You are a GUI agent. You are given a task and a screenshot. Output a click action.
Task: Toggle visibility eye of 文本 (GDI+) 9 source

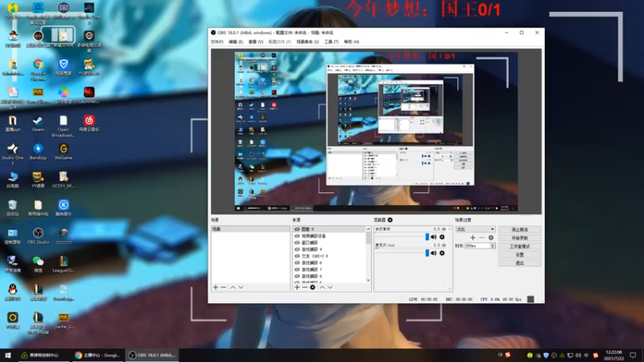tap(297, 256)
